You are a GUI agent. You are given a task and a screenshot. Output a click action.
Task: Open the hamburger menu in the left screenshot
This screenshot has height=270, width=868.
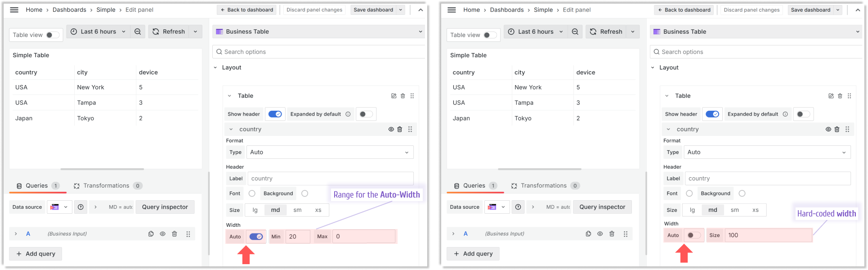click(x=14, y=10)
